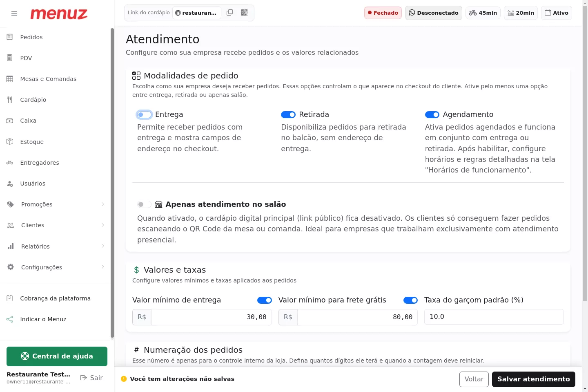Image resolution: width=588 pixels, height=392 pixels.
Task: Click the Mesas e Comandas table icon
Action: [10, 79]
